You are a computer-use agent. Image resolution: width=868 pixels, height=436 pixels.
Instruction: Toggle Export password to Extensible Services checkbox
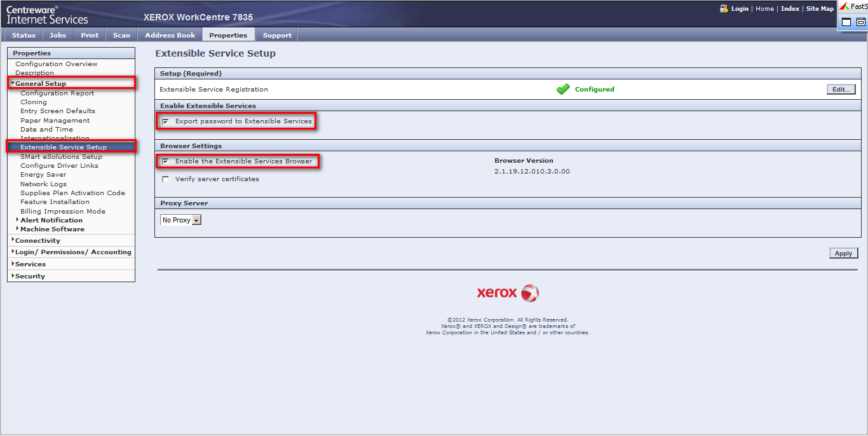coord(166,121)
